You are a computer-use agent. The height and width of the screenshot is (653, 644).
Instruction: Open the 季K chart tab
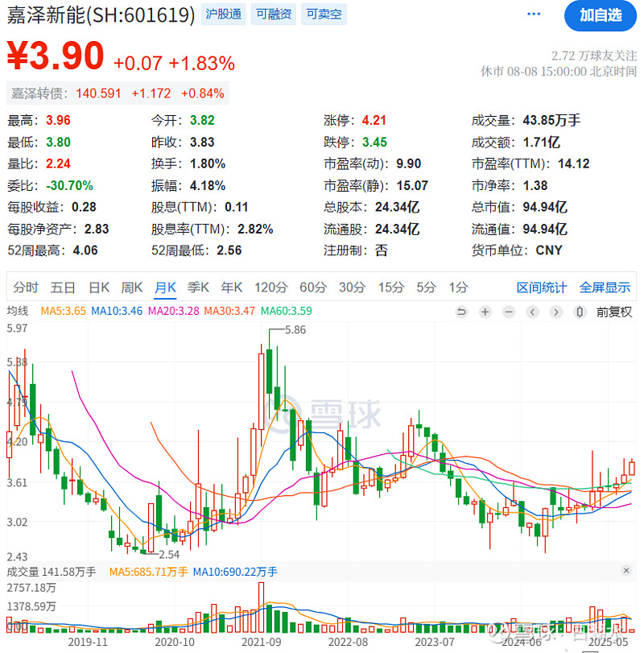pos(198,287)
